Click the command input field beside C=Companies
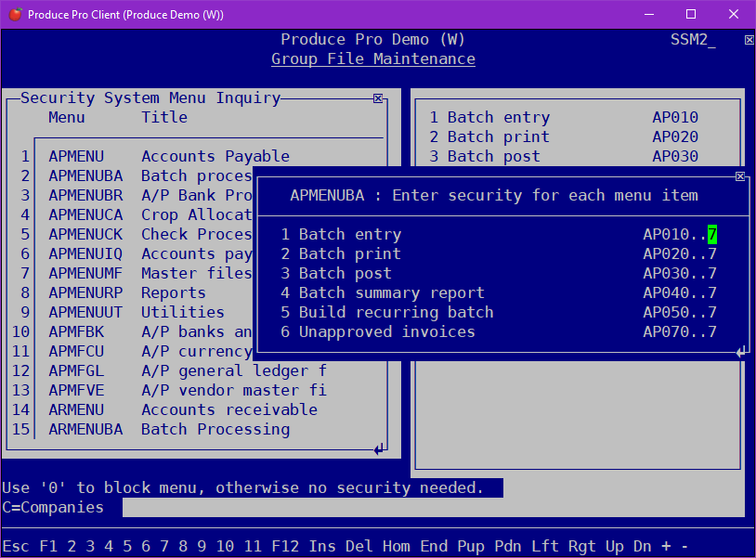 pyautogui.click(x=434, y=508)
